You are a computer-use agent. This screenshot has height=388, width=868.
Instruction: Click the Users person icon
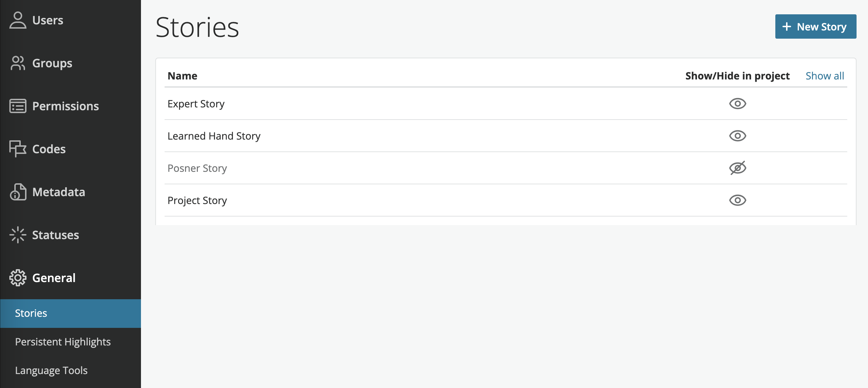coord(18,20)
